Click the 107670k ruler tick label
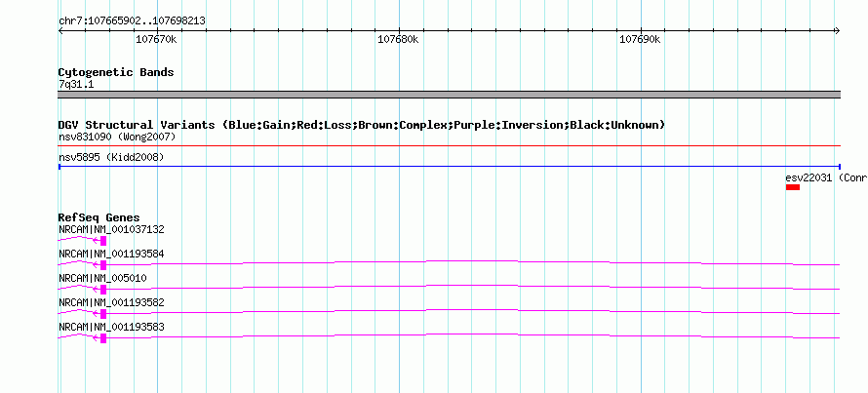The height and width of the screenshot is (393, 868). (156, 40)
